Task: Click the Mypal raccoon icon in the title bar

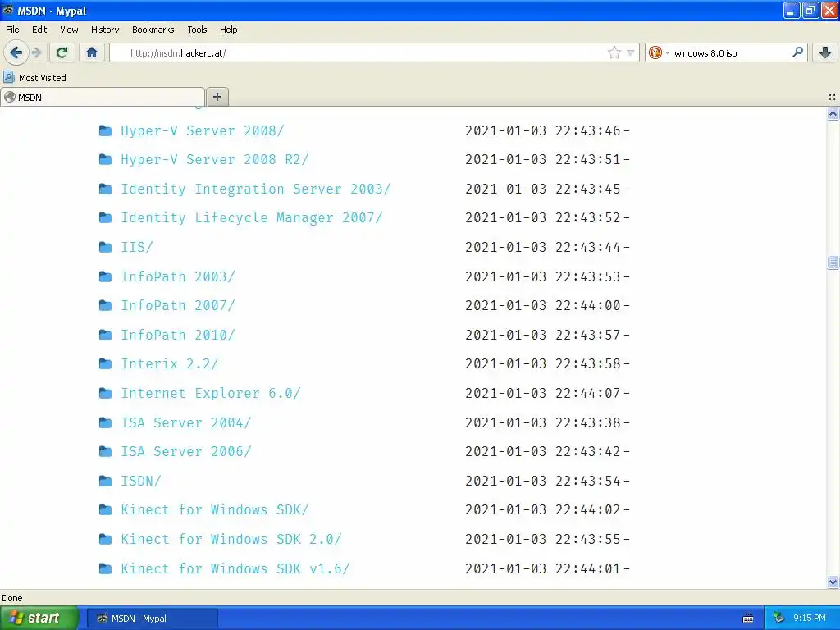Action: [8, 10]
